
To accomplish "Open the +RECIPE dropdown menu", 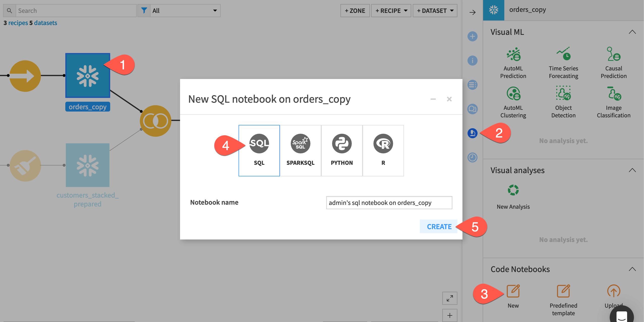I will 391,11.
